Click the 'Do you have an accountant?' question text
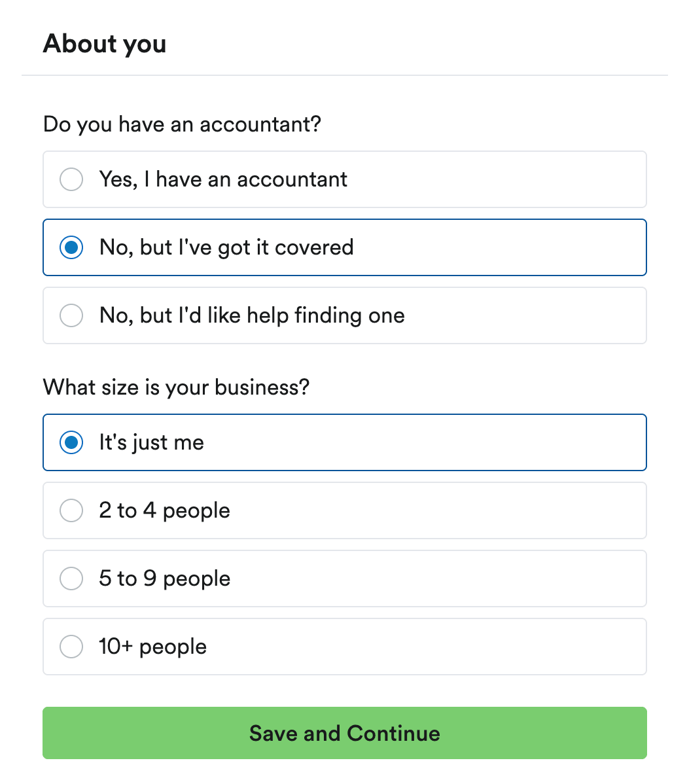Screen dimensions: 687x784 pyautogui.click(x=182, y=124)
